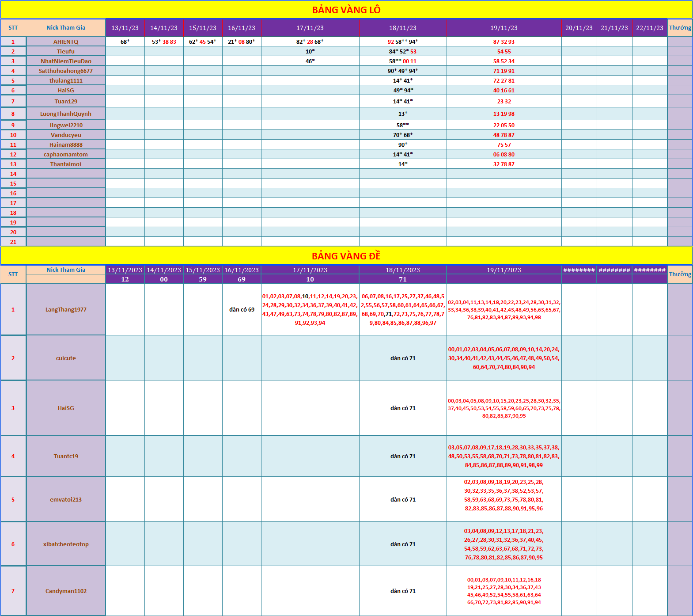Select cuicute's "dàn có 71" cell
Screen dimensions: 693x616
coord(402,358)
